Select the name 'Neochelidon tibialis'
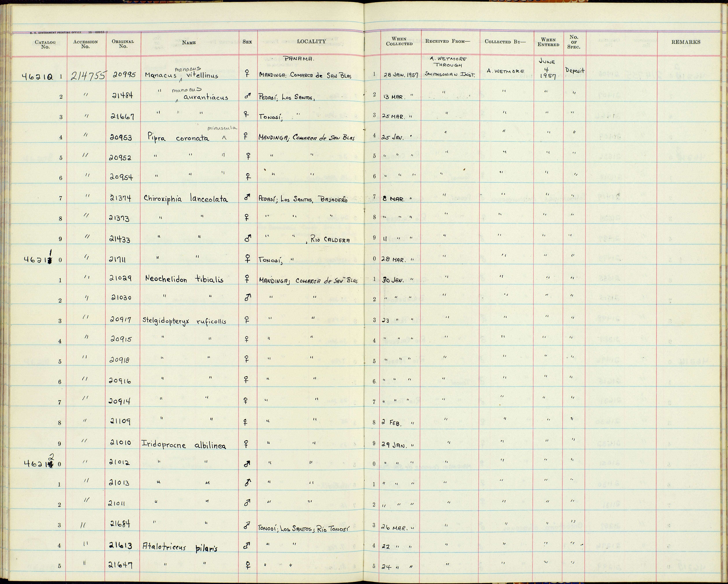Viewport: 728px width, 584px height. coord(184,279)
